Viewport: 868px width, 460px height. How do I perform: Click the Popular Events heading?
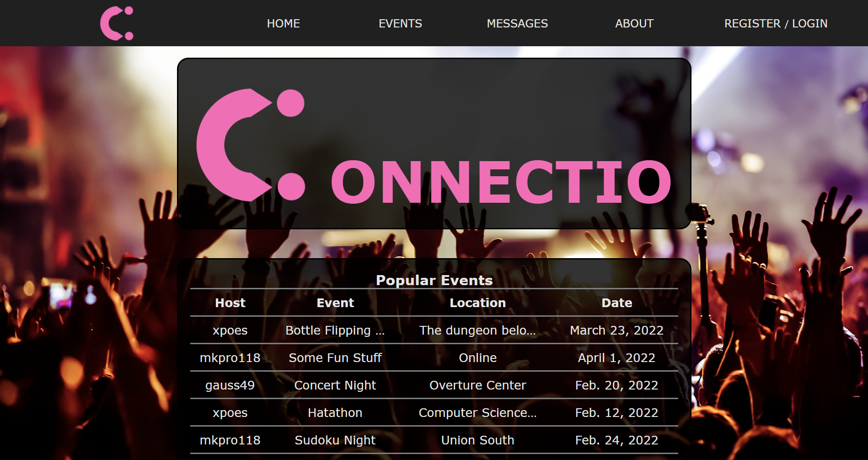coord(434,280)
